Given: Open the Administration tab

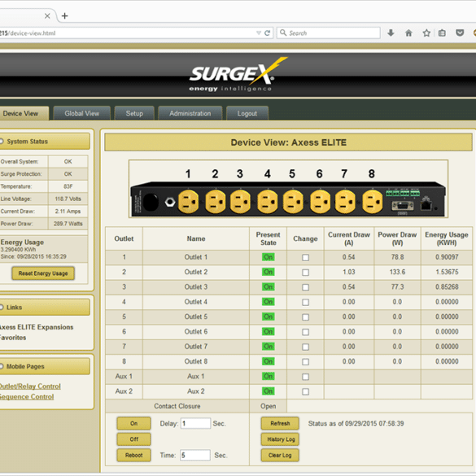Looking at the screenshot, I should (x=190, y=114).
